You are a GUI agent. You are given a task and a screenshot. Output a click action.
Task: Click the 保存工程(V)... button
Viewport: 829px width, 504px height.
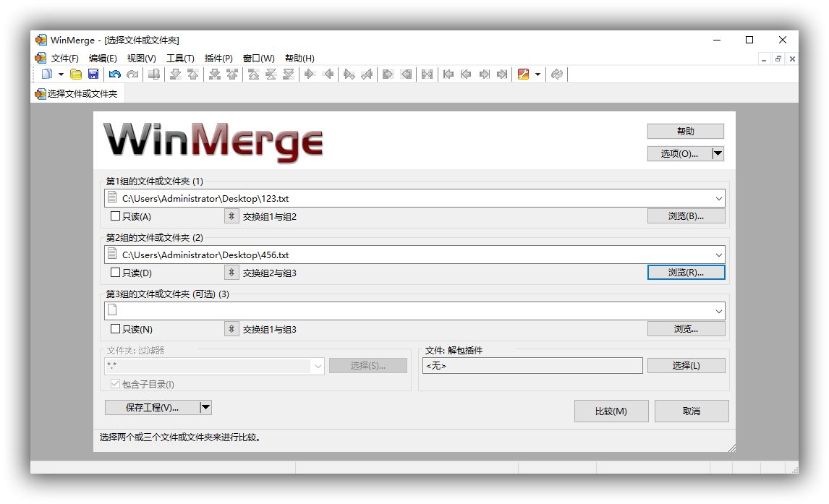point(152,407)
